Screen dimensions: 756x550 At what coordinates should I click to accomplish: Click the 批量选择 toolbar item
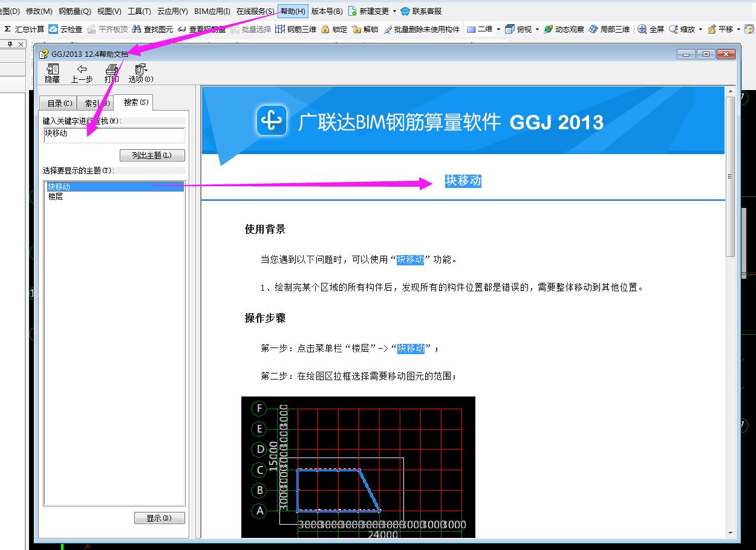(x=250, y=29)
